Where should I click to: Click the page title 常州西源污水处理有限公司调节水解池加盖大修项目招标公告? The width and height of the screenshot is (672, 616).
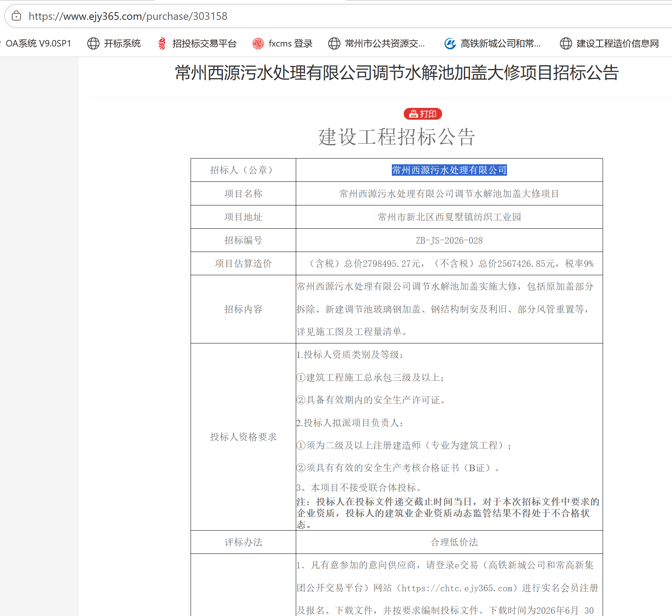tap(397, 73)
